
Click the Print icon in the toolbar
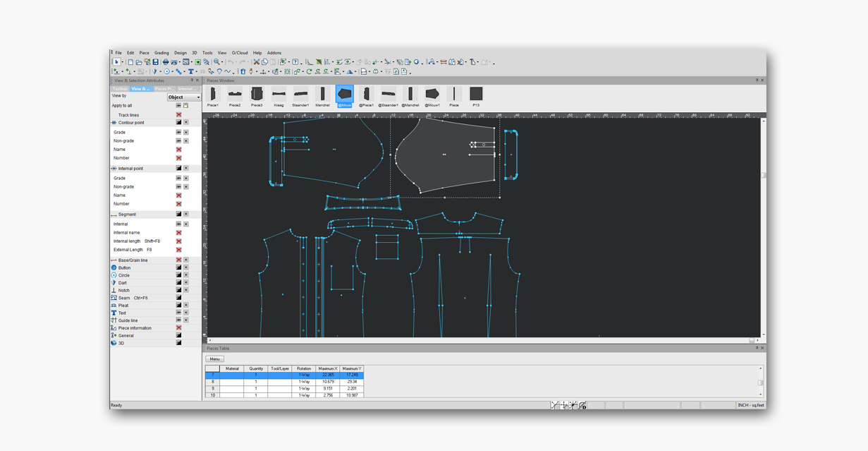[165, 62]
